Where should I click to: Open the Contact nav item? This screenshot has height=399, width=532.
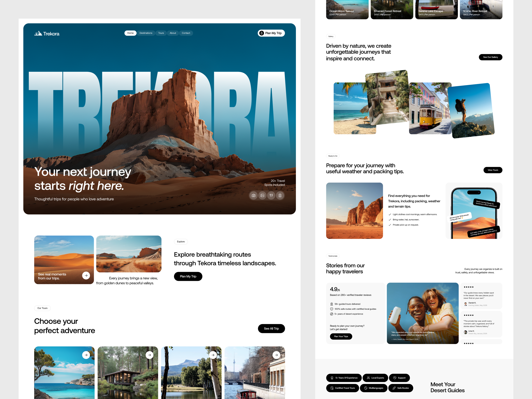[x=186, y=33]
